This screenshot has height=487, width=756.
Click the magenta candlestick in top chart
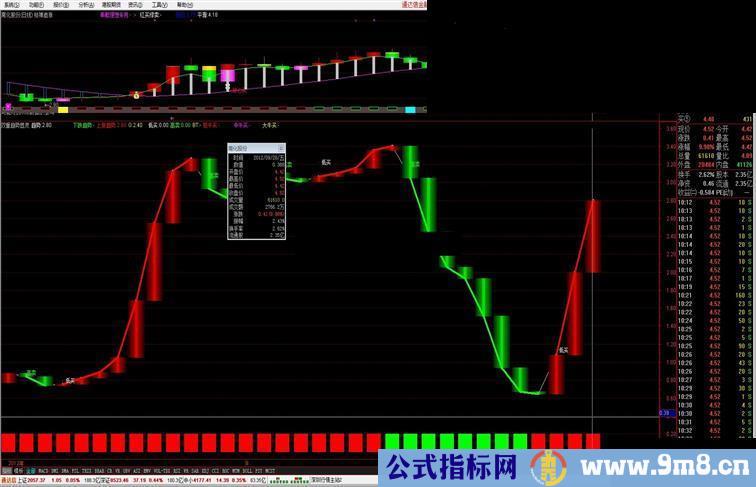tap(227, 75)
